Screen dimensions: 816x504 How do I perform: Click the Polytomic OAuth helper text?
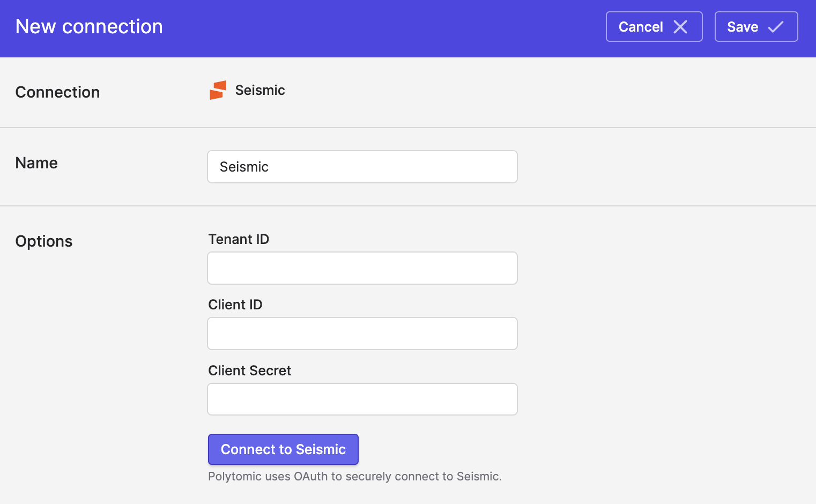click(355, 476)
